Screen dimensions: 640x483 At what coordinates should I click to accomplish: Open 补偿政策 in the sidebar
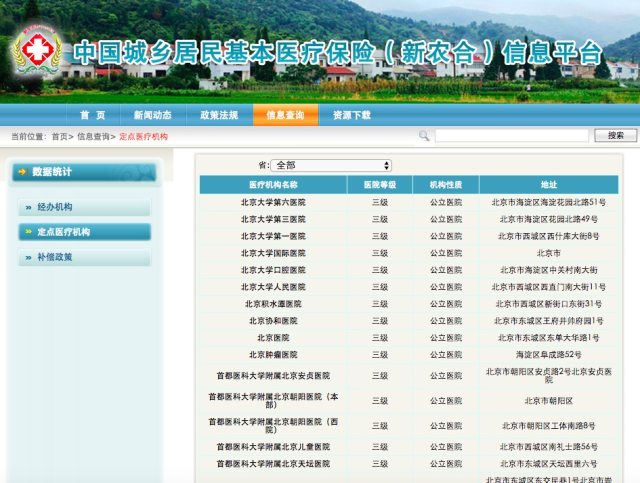[x=84, y=257]
